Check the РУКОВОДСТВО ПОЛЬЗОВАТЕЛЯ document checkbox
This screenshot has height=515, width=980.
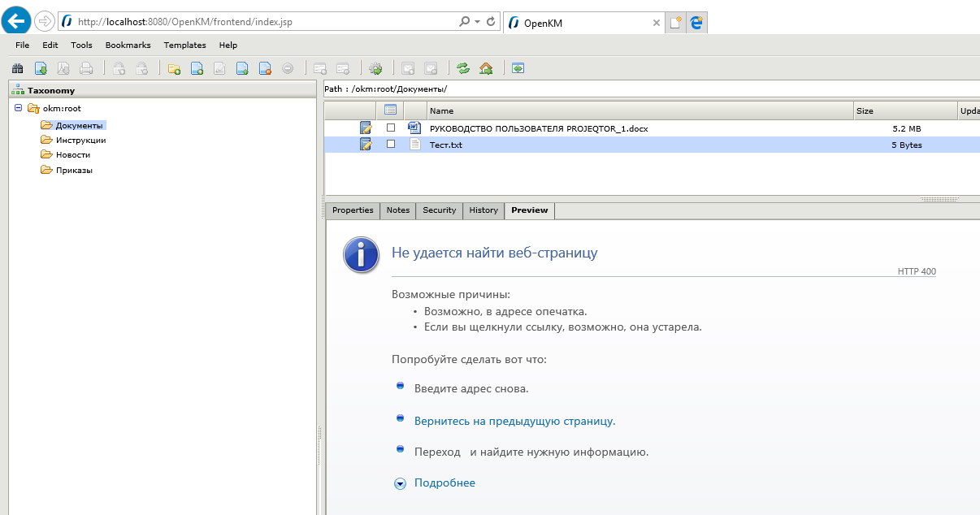pos(391,128)
